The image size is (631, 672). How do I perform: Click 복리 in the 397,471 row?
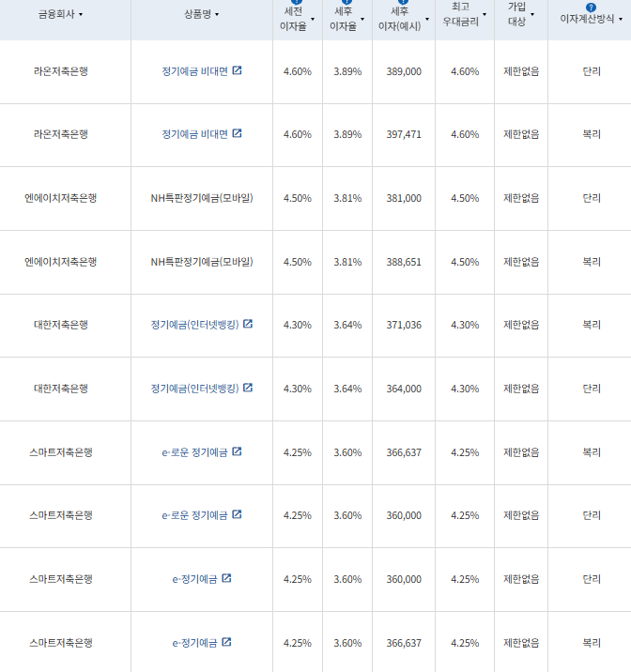coord(592,134)
